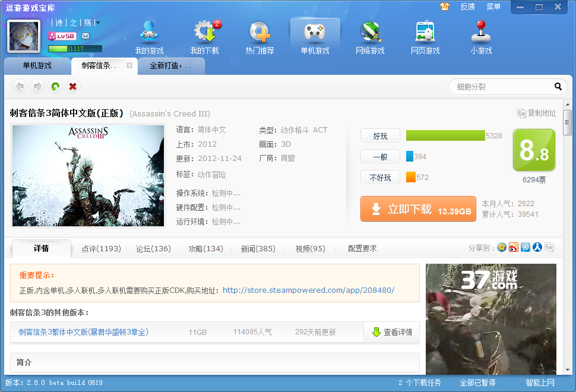This screenshot has height=392, width=576.
Task: Navigate forward with the right arrow
Action: point(37,86)
